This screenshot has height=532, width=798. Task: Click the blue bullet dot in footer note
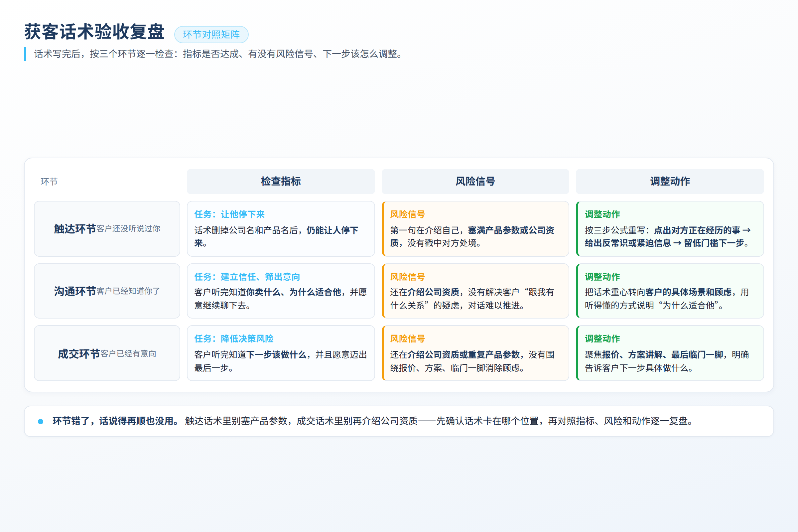(x=41, y=421)
